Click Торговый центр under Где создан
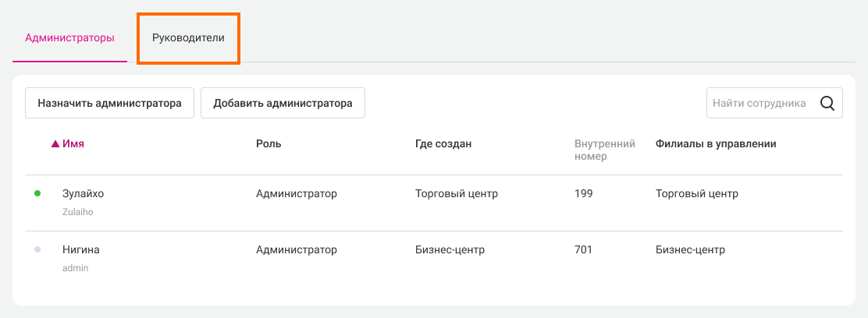Screen dimensions: 868x318 [457, 194]
